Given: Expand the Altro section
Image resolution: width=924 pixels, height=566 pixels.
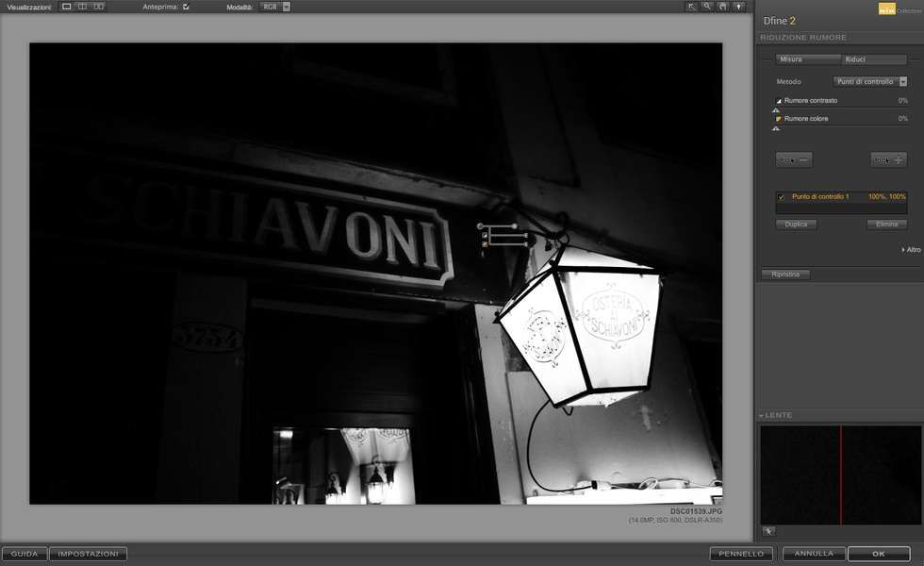Looking at the screenshot, I should (911, 250).
